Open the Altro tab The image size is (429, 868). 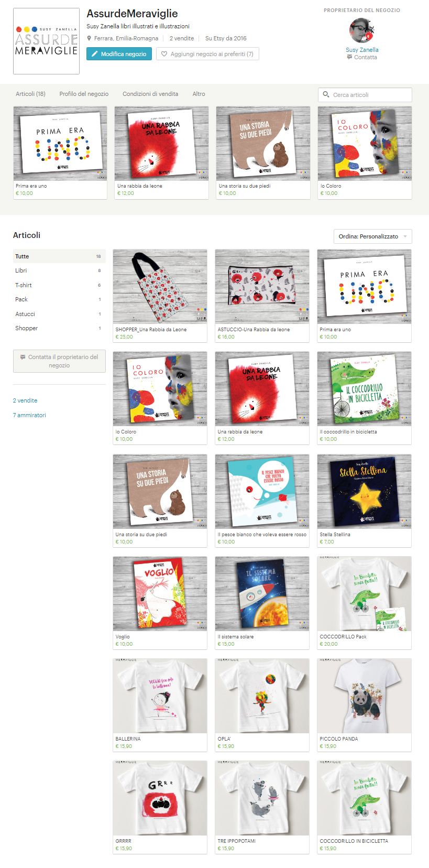(x=199, y=94)
